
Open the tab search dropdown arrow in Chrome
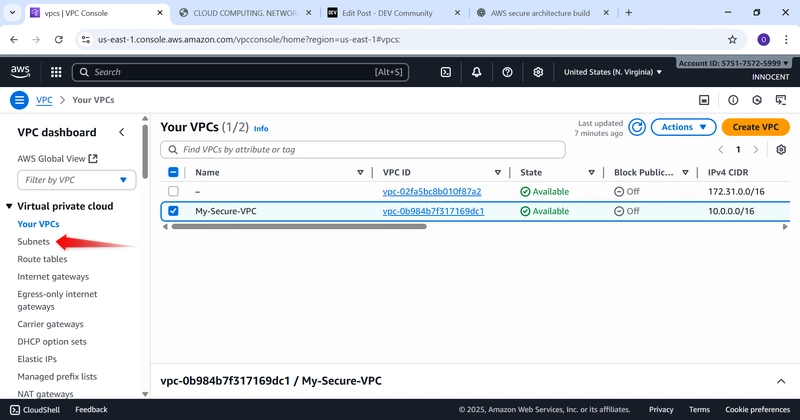point(12,13)
